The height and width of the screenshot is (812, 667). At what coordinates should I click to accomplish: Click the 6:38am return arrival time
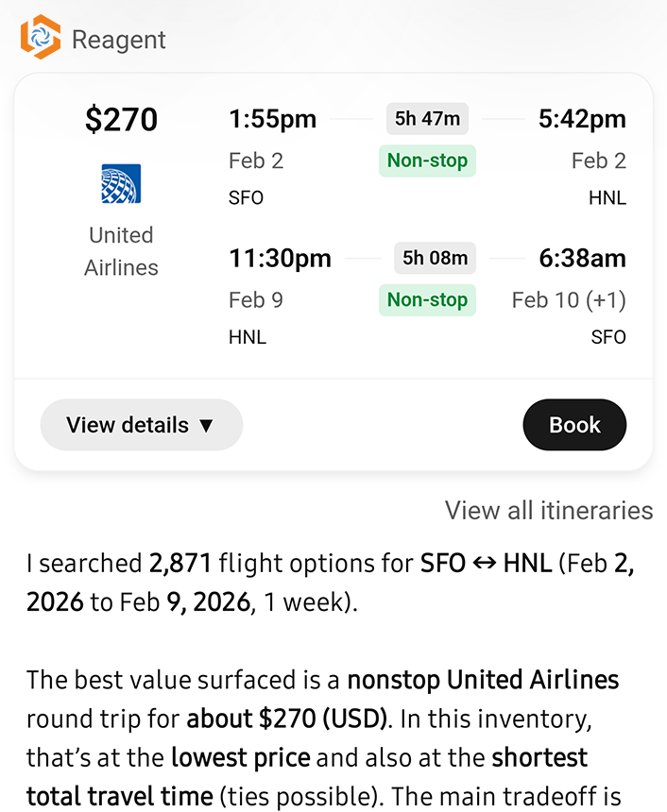pyautogui.click(x=582, y=258)
